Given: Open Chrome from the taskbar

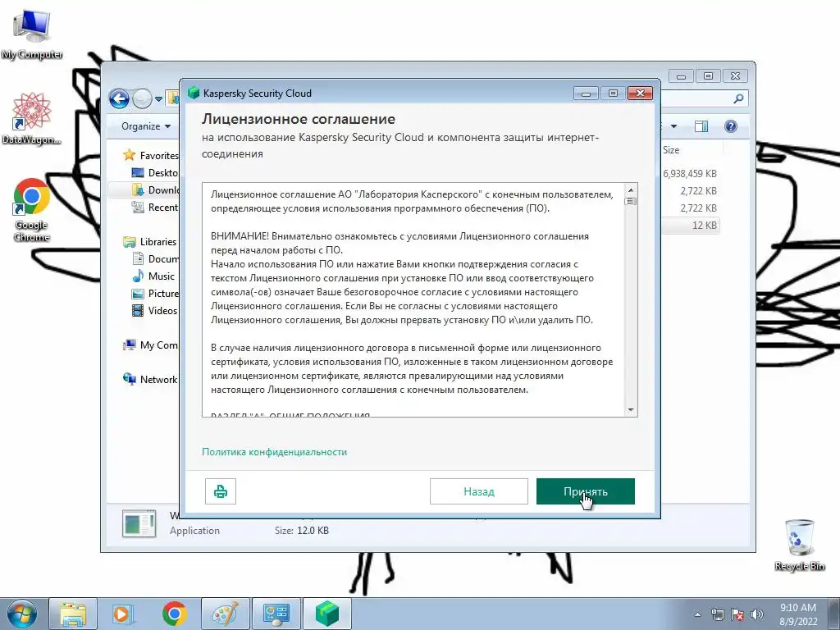Looking at the screenshot, I should [174, 614].
